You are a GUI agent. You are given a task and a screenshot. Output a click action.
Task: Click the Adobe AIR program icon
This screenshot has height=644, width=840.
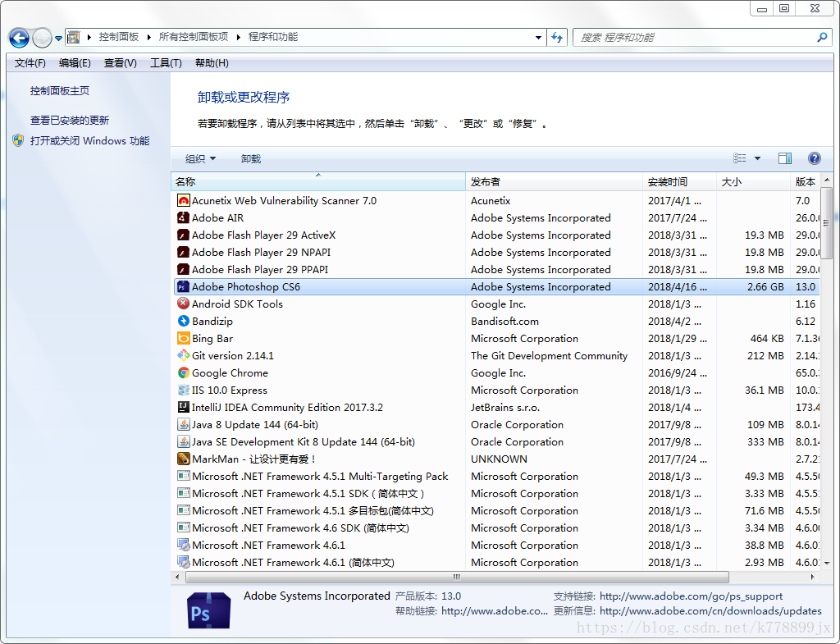click(183, 218)
